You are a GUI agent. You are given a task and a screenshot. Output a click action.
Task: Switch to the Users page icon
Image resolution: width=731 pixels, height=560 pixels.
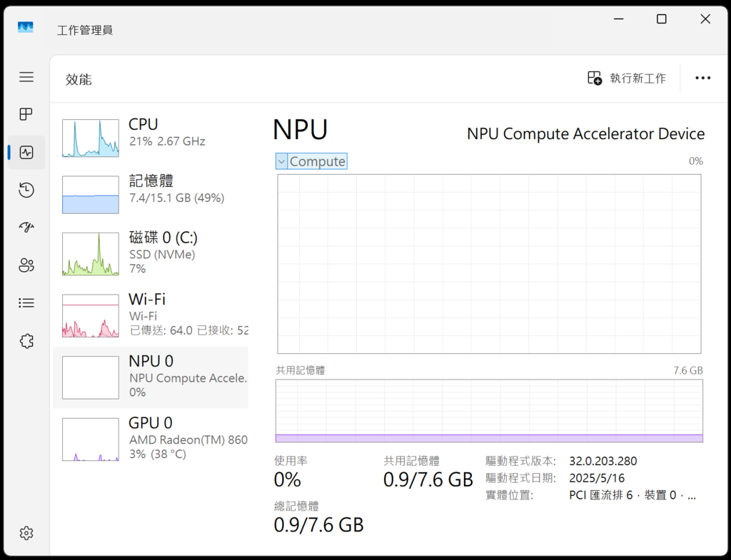point(26,265)
